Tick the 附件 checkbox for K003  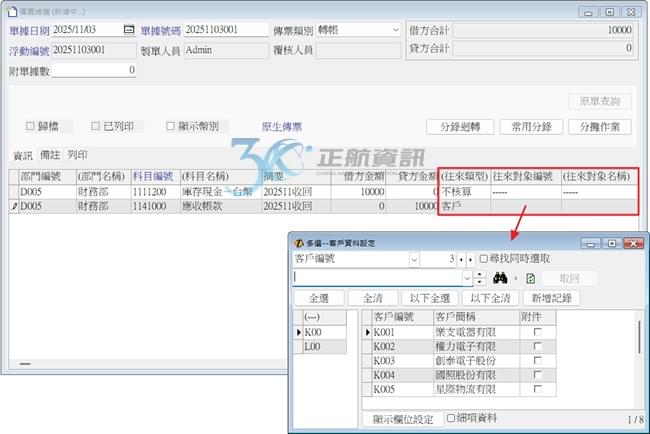click(537, 360)
